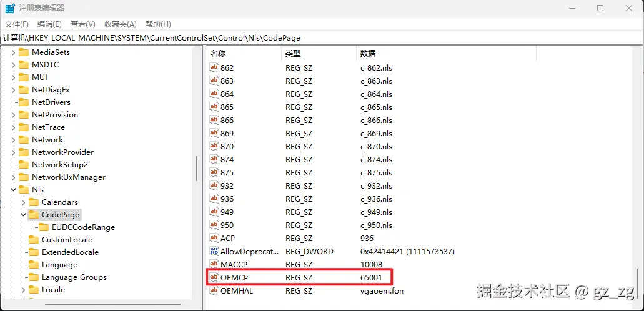Click the tree pane vertical scrollbar thumb
This screenshot has width=644, height=311.
click(x=197, y=169)
